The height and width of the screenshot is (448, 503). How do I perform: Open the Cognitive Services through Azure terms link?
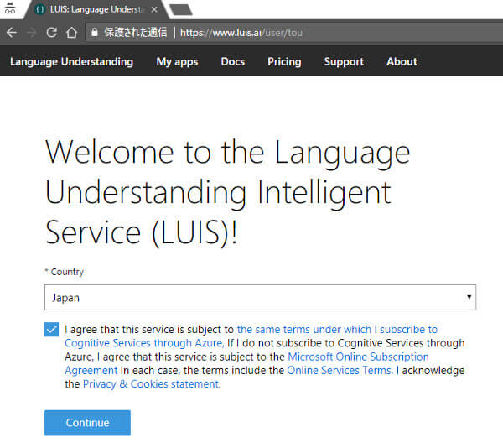pos(251,336)
